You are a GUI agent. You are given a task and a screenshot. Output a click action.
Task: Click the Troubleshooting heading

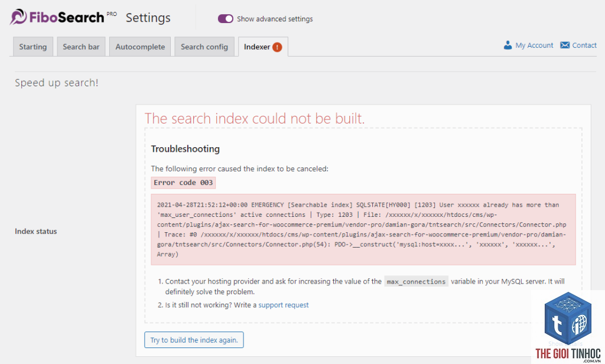coord(185,149)
